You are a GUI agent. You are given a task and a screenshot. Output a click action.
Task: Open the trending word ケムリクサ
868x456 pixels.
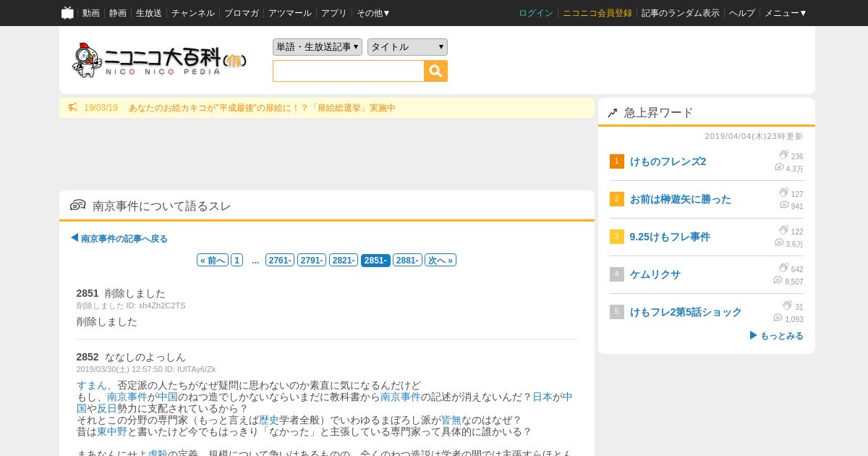(x=655, y=274)
